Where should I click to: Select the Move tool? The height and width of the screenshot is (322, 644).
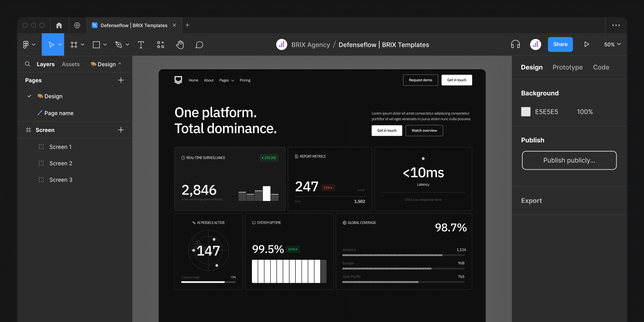tap(52, 45)
